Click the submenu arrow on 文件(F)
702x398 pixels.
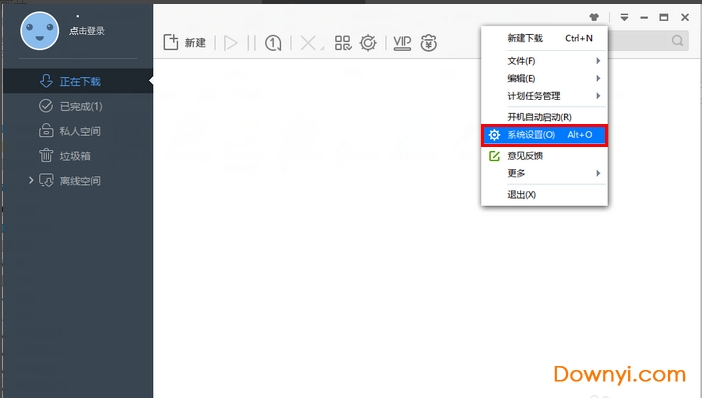(598, 60)
